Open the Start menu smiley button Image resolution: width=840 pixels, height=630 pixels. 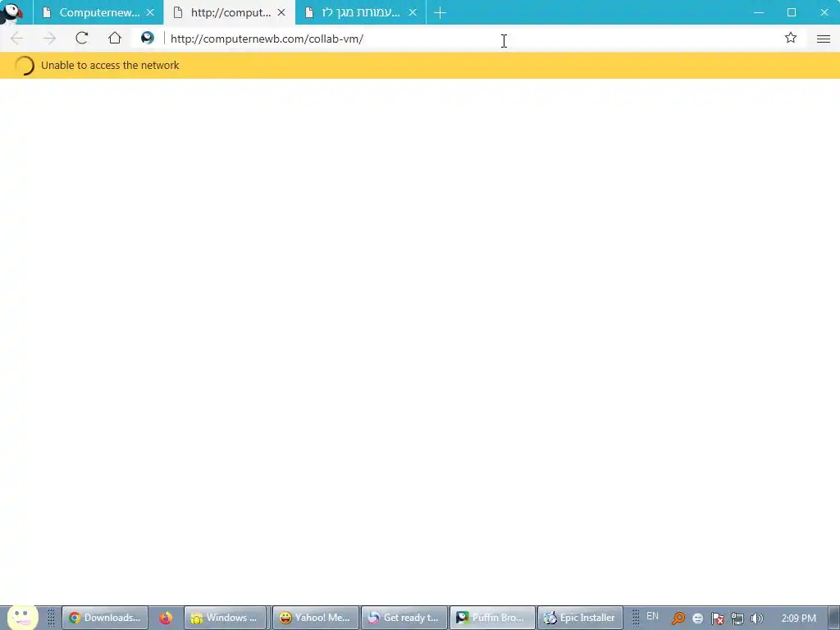click(x=22, y=618)
